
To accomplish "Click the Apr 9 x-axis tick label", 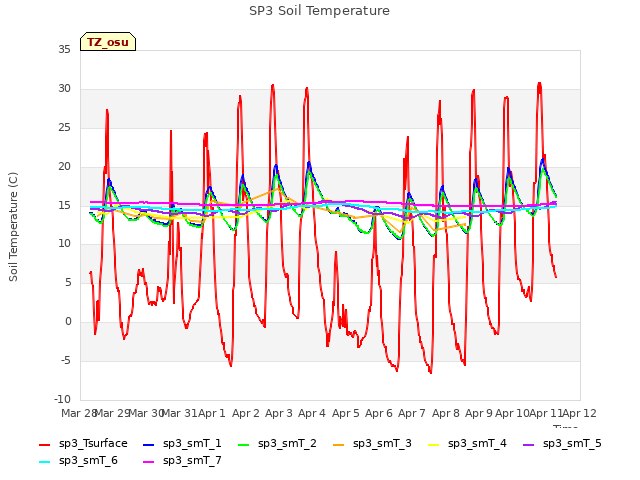I will pyautogui.click(x=479, y=413).
